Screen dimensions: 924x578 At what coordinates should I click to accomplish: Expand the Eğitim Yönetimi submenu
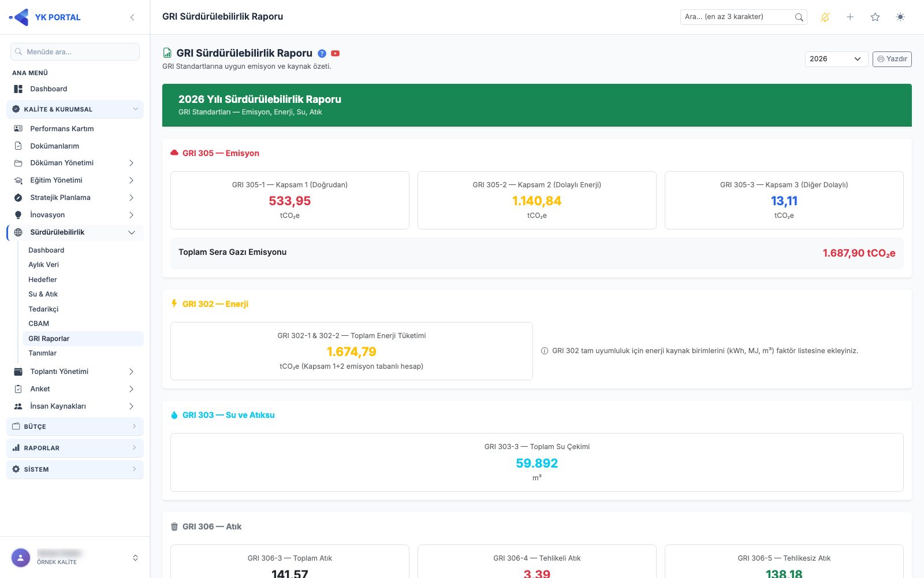click(x=131, y=180)
